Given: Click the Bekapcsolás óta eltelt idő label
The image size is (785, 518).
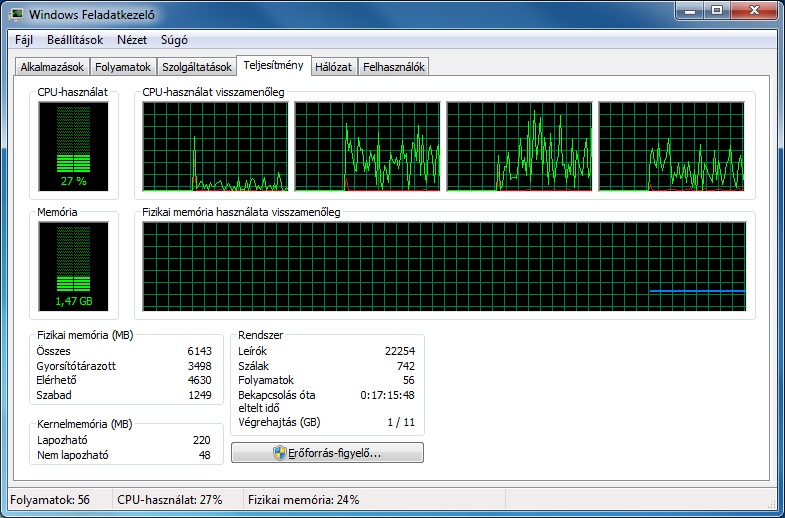Looking at the screenshot, I should pos(277,401).
